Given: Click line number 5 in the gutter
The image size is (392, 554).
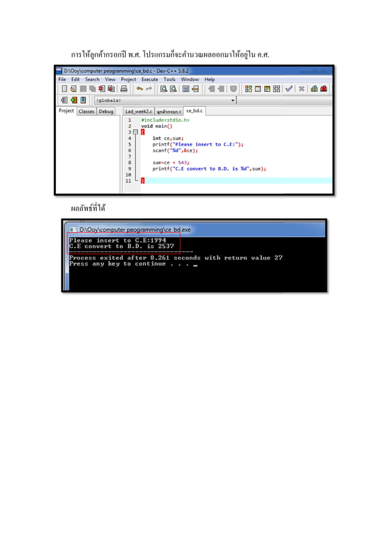Looking at the screenshot, I should tap(130, 144).
